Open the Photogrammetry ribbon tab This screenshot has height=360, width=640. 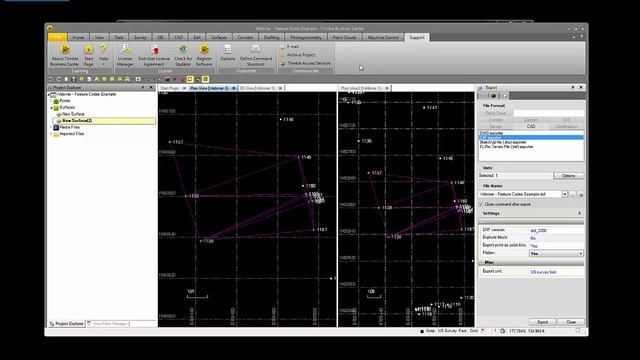coord(306,37)
